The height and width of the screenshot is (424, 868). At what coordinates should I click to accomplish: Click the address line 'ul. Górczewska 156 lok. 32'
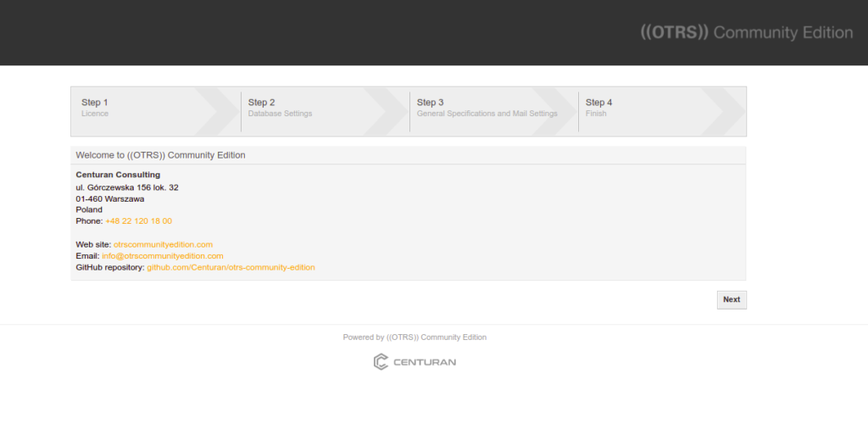127,187
